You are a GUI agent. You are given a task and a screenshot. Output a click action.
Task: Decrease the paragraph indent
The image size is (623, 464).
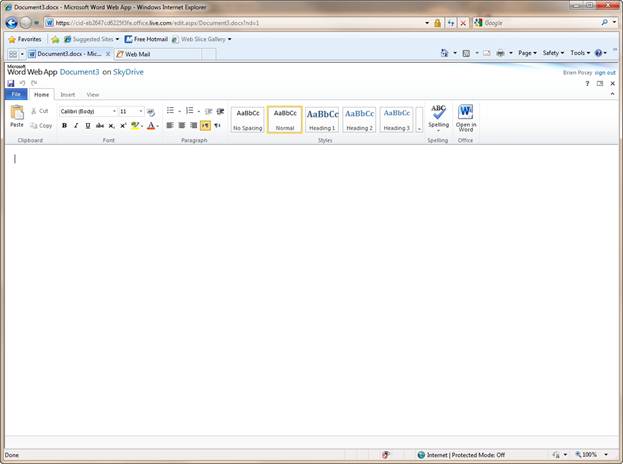click(x=209, y=111)
